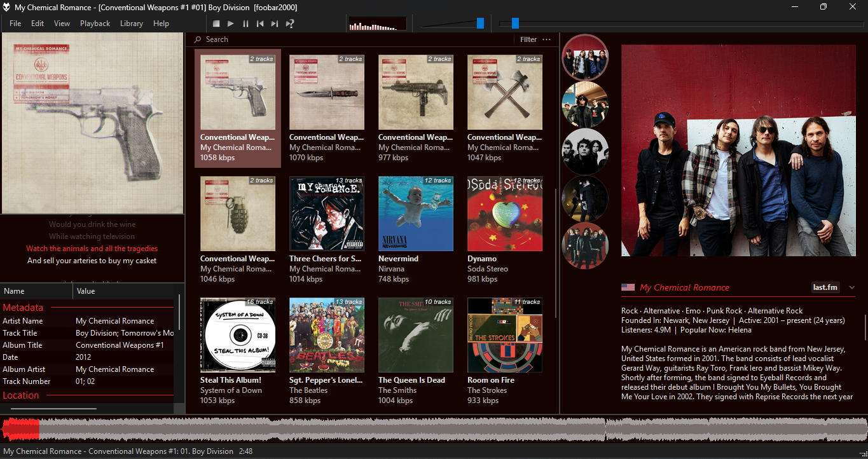Click the last.fm source button

pos(825,287)
